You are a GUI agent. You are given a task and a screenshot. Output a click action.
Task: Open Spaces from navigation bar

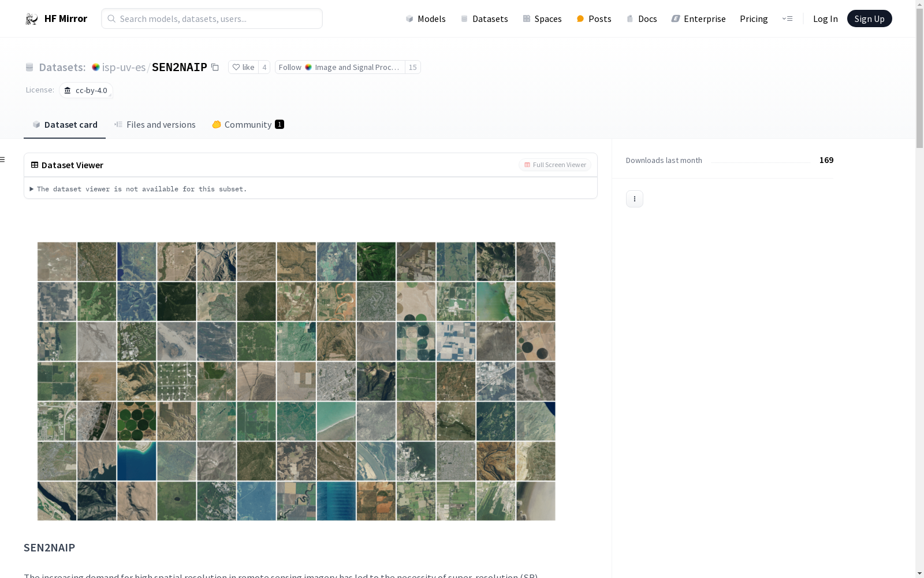542,19
